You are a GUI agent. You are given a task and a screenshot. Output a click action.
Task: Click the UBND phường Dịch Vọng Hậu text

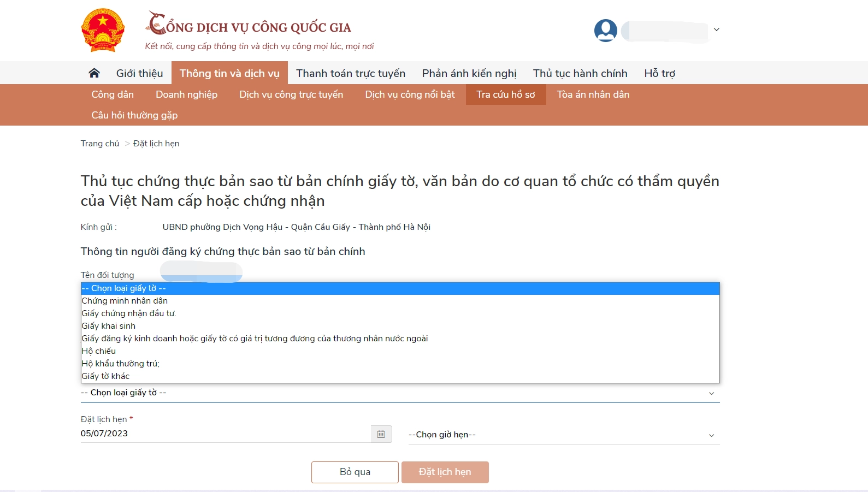point(297,227)
